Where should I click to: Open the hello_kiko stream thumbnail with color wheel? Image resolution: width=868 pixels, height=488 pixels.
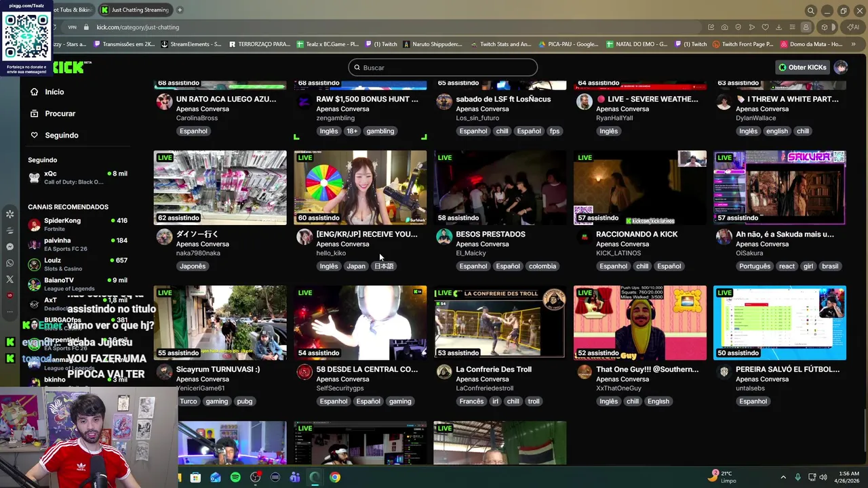coord(360,188)
